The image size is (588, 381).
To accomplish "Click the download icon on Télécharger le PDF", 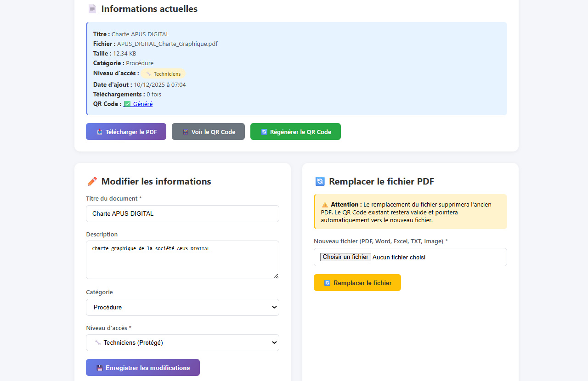I will pos(100,132).
